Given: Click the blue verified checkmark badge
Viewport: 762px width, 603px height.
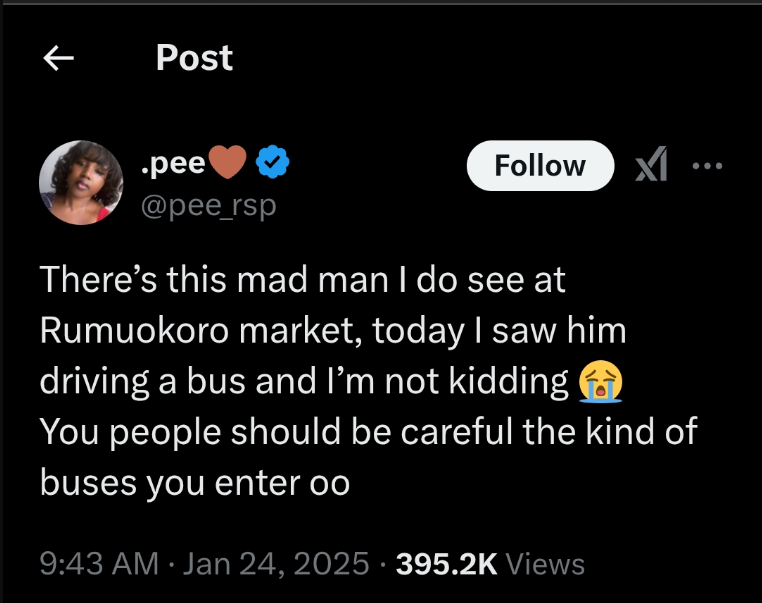Looking at the screenshot, I should (273, 161).
